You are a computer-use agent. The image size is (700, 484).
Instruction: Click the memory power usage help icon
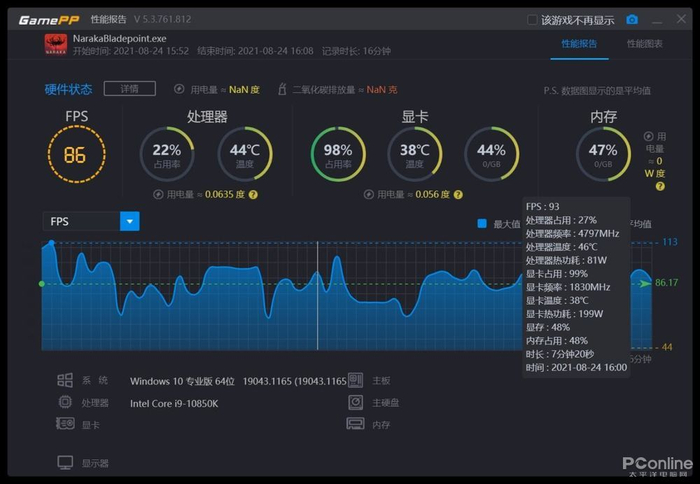coord(660,187)
